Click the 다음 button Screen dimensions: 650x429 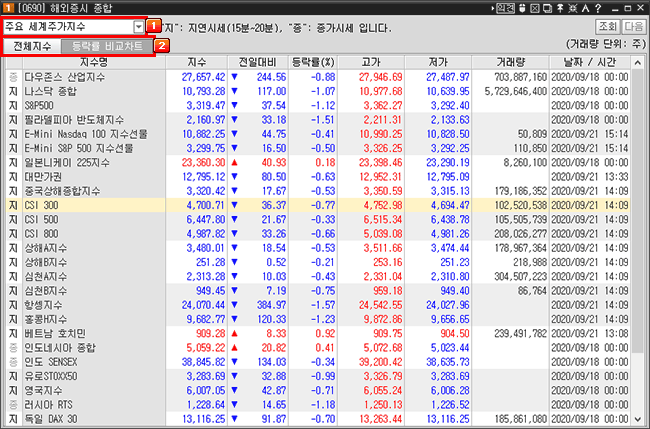pos(633,27)
